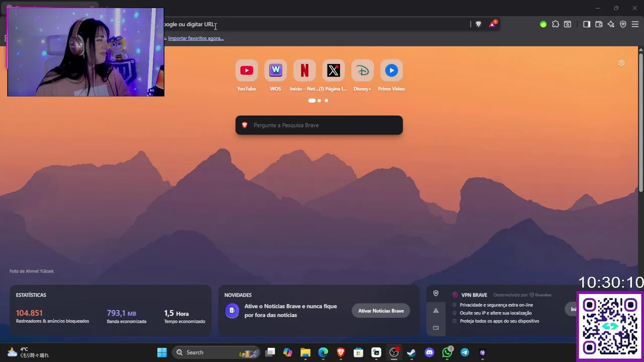This screenshot has width=644, height=362.
Task: Click Ativar Notícias Brave button
Action: (381, 311)
